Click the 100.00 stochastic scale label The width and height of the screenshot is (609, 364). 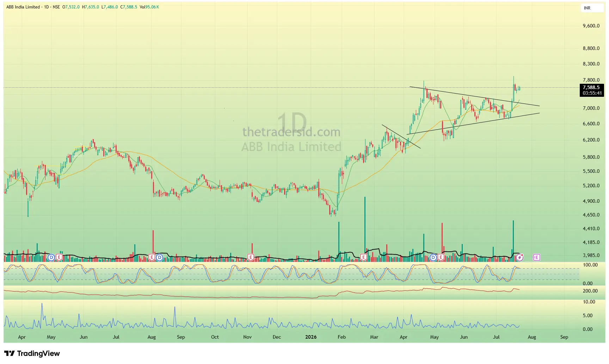tap(590, 265)
